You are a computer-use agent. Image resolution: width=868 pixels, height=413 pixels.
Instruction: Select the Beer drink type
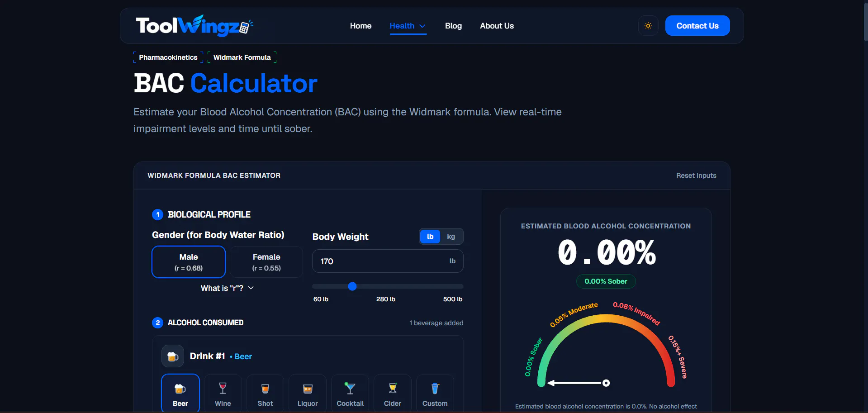[180, 393]
